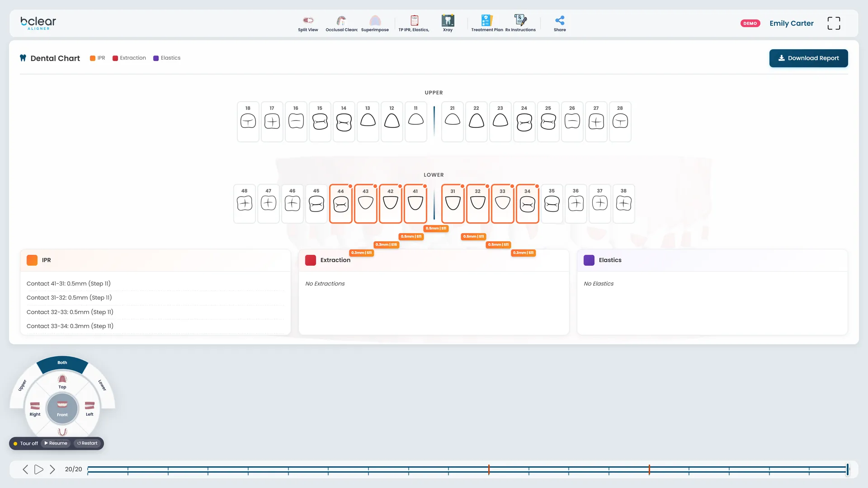This screenshot has height=488, width=868.
Task: Show Both arches in view wheel
Action: [x=62, y=364]
